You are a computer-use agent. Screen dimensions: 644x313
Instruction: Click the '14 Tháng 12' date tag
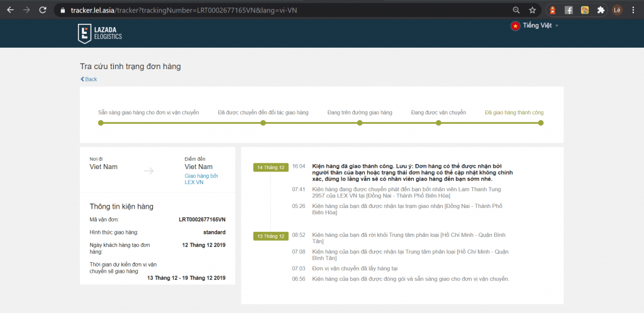[270, 167]
